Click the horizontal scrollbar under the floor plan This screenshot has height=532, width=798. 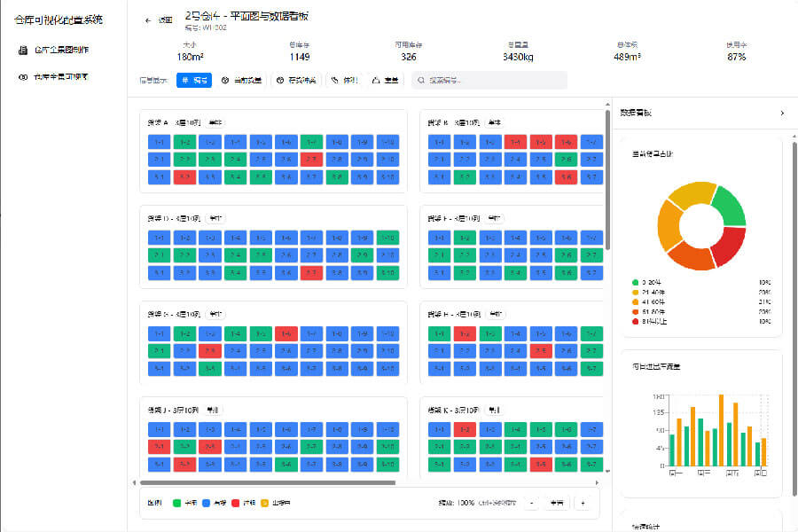(x=266, y=483)
